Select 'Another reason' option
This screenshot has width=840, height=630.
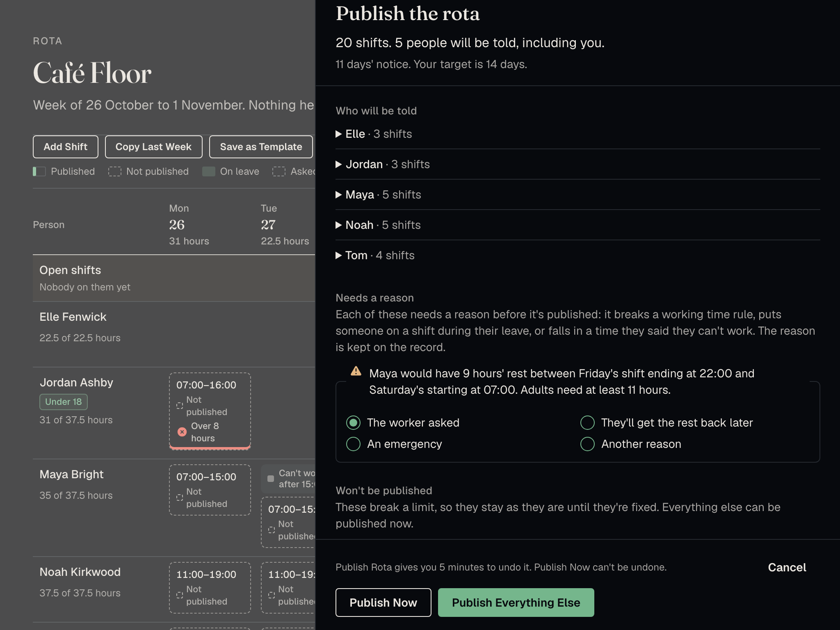coord(587,444)
